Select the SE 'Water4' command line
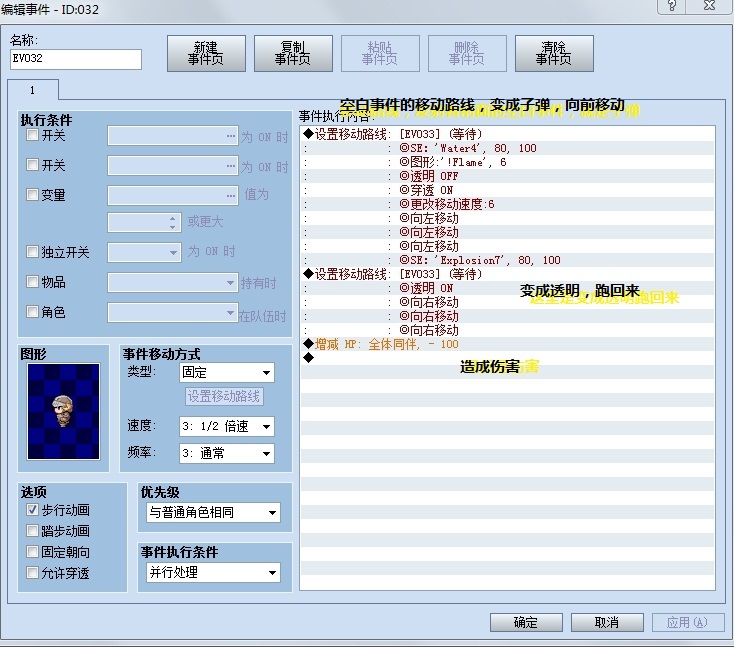This screenshot has height=647, width=734. (507, 148)
